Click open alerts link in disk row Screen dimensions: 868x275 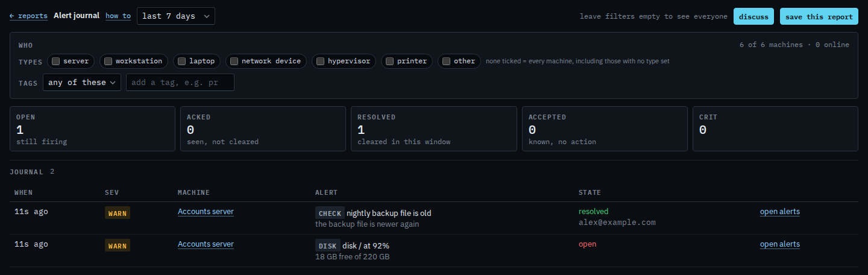click(780, 244)
